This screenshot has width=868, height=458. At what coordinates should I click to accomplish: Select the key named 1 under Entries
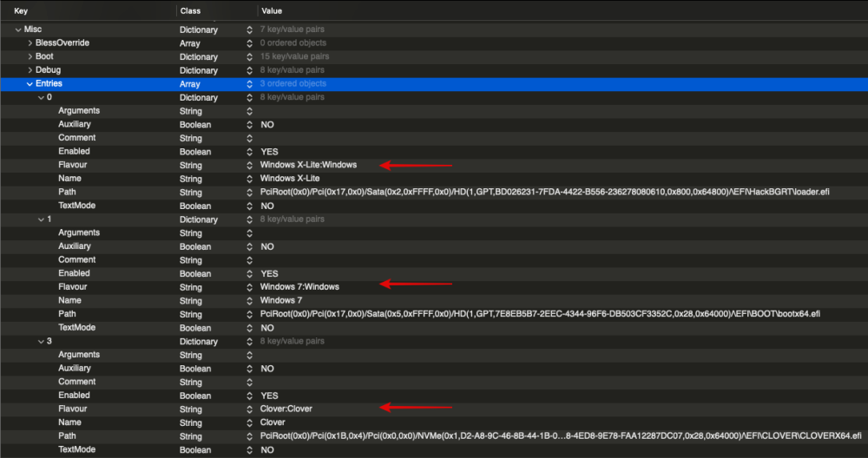49,219
